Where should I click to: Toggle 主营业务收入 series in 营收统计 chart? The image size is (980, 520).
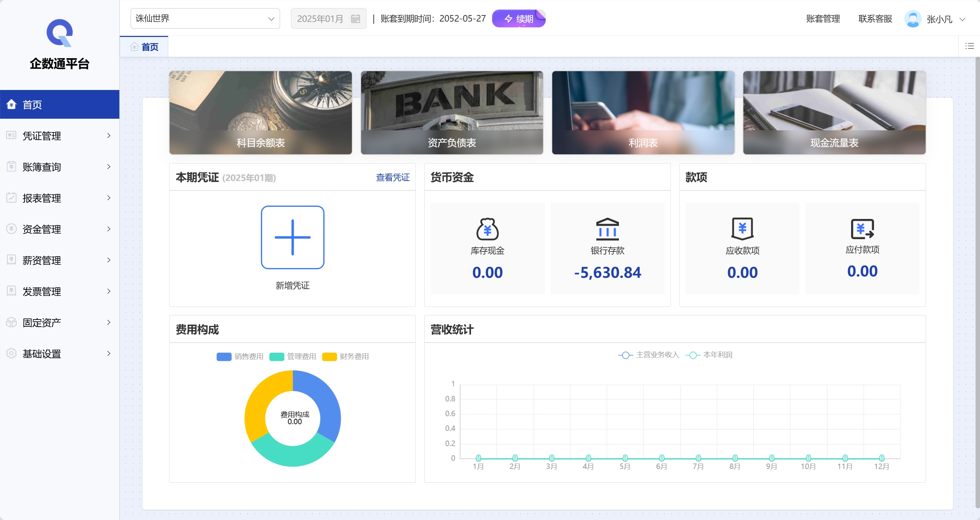(648, 354)
